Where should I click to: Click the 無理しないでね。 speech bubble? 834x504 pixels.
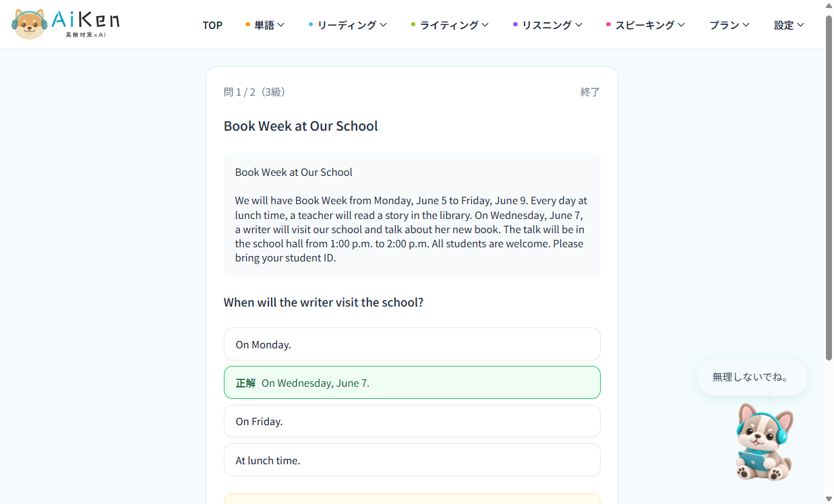tap(752, 377)
